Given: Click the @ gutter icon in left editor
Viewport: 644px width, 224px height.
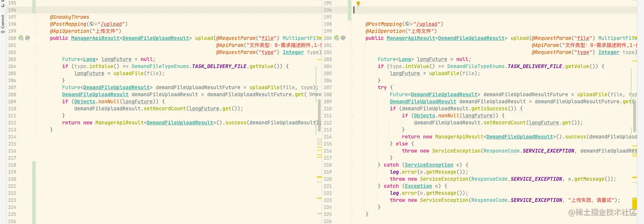Looking at the screenshot, I should 28,38.
